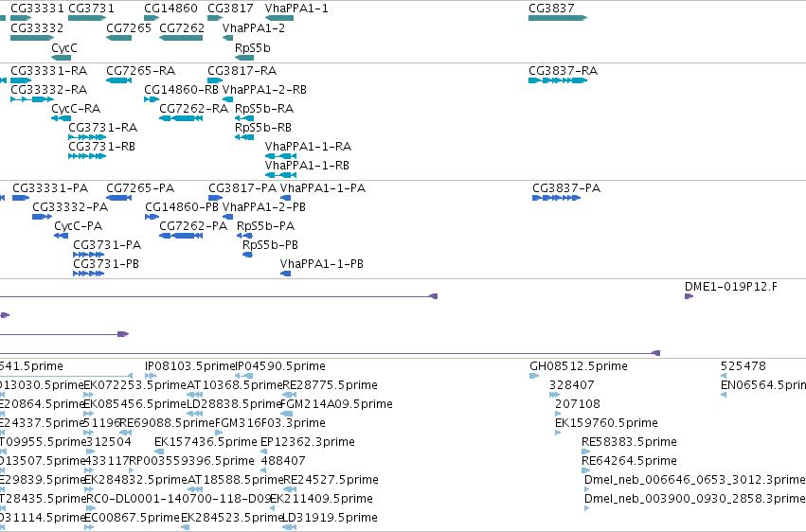The image size is (806, 532).
Task: Click the VhaPPA1-1-RA transcript glyph
Action: pos(280,156)
